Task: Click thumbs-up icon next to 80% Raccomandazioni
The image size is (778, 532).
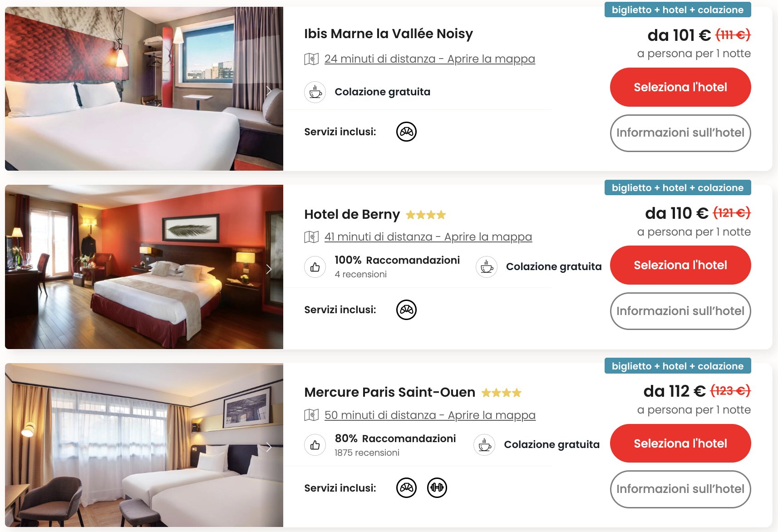Action: coord(315,445)
